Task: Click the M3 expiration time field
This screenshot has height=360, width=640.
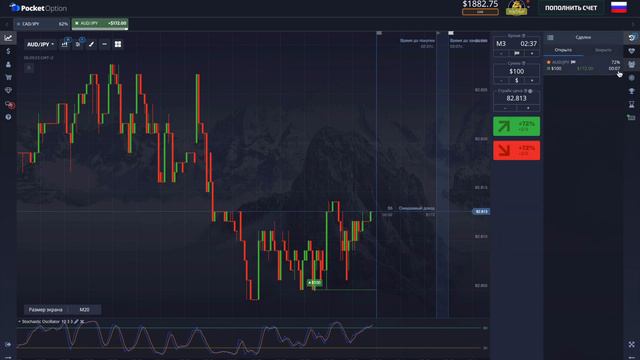Action: [516, 44]
